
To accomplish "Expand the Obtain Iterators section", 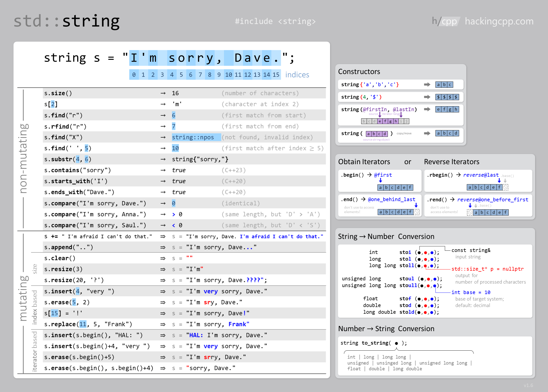I will click(364, 162).
